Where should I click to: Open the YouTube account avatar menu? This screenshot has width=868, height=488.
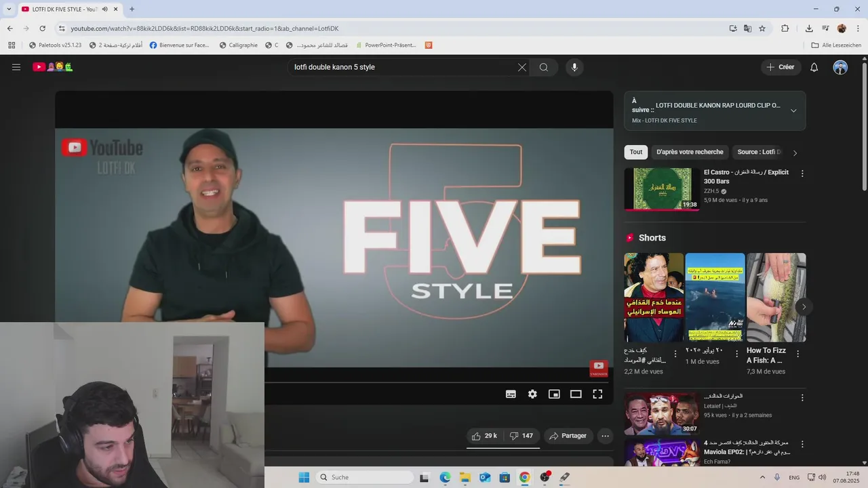tap(840, 67)
